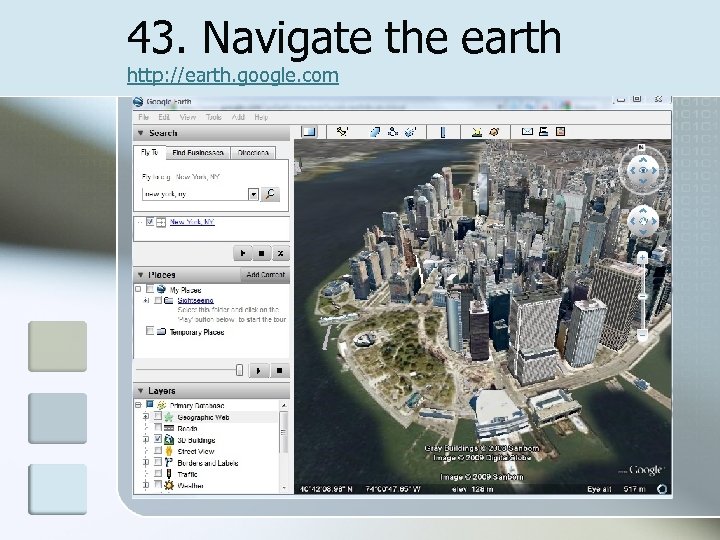Play the search results tour
Screen dimensions: 720x540
point(243,253)
